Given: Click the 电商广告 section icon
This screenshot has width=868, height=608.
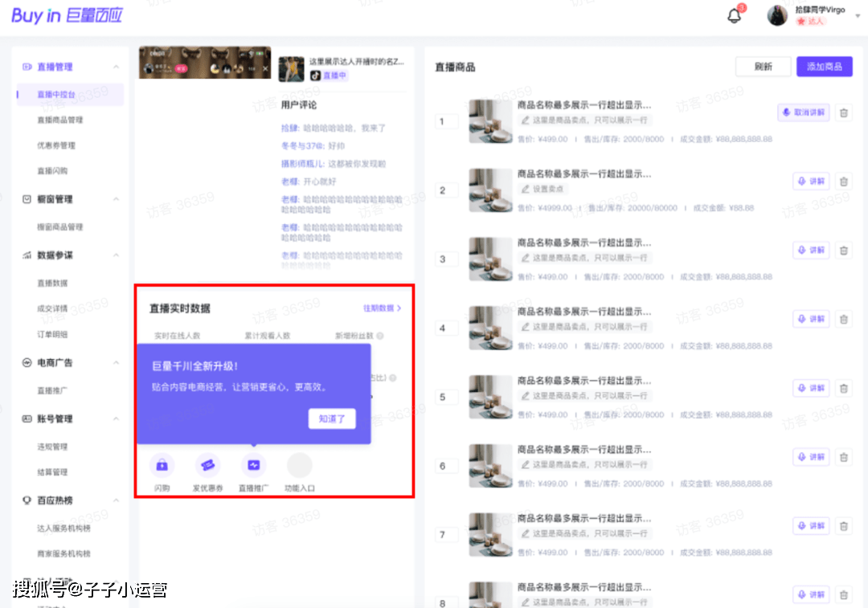Looking at the screenshot, I should 27,363.
